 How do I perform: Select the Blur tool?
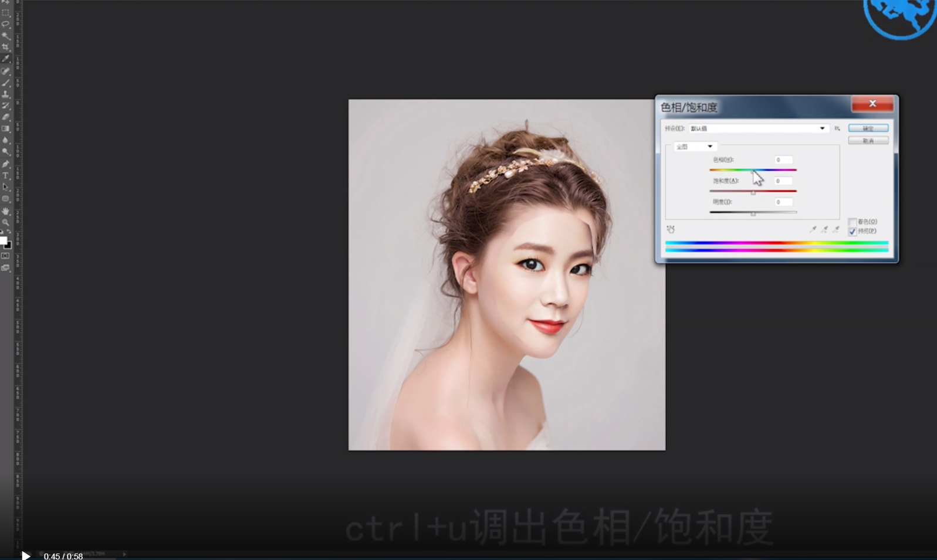coord(6,141)
